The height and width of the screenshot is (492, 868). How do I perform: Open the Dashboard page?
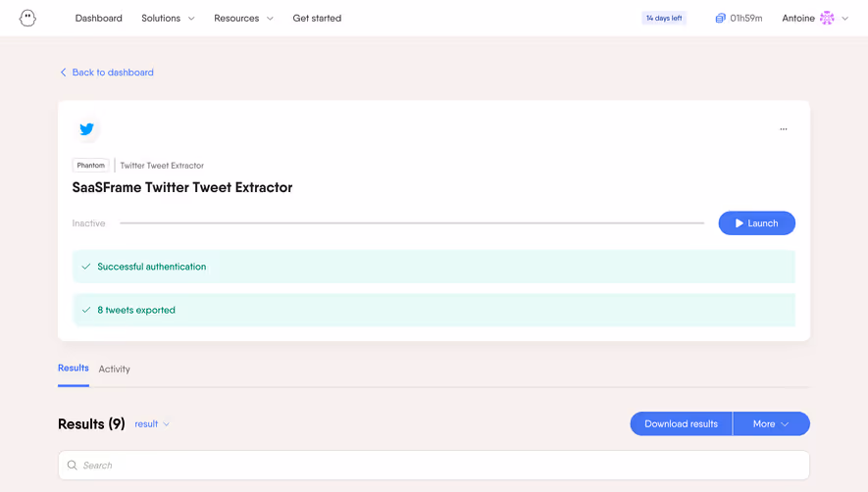click(x=98, y=19)
